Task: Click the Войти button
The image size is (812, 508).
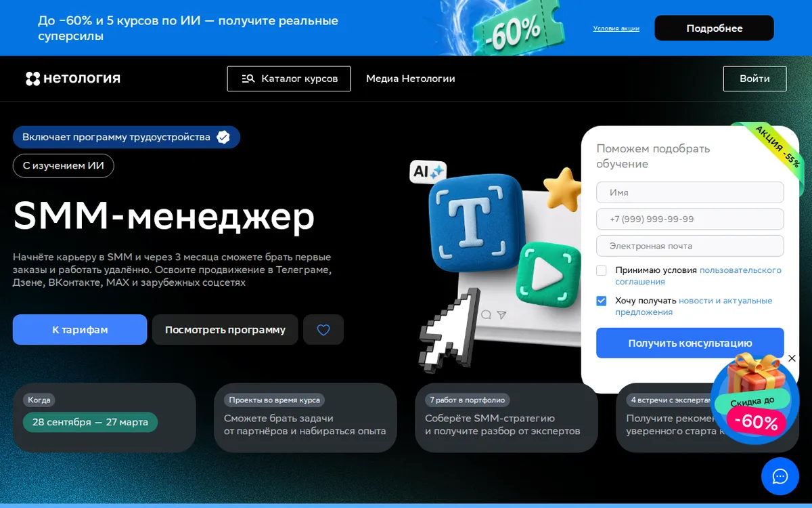Action: click(x=754, y=79)
